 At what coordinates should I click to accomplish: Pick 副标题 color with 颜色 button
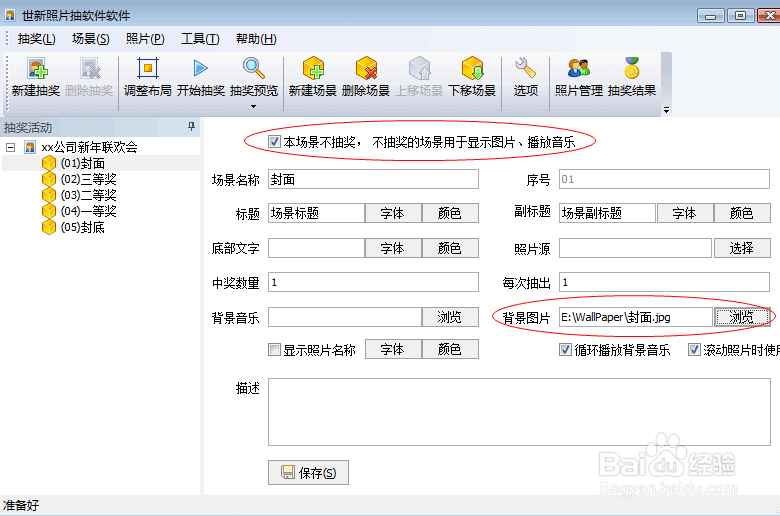tap(742, 213)
